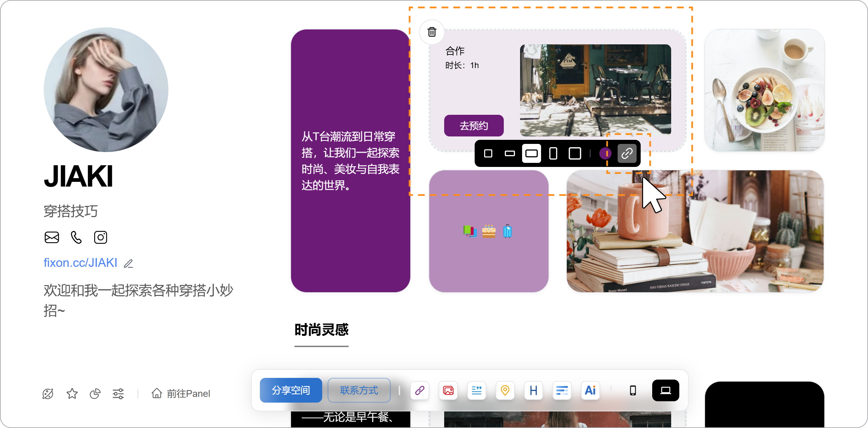Open the Instagram profile icon
The image size is (868, 428).
[100, 237]
